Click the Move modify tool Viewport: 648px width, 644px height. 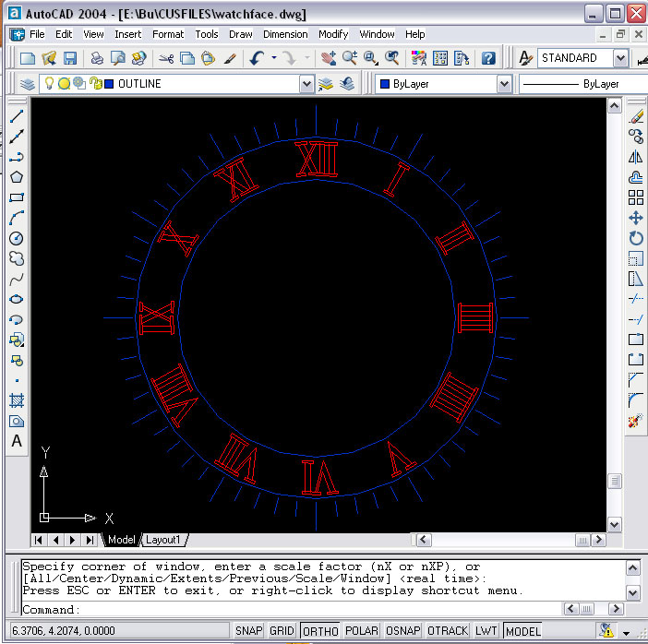(636, 218)
